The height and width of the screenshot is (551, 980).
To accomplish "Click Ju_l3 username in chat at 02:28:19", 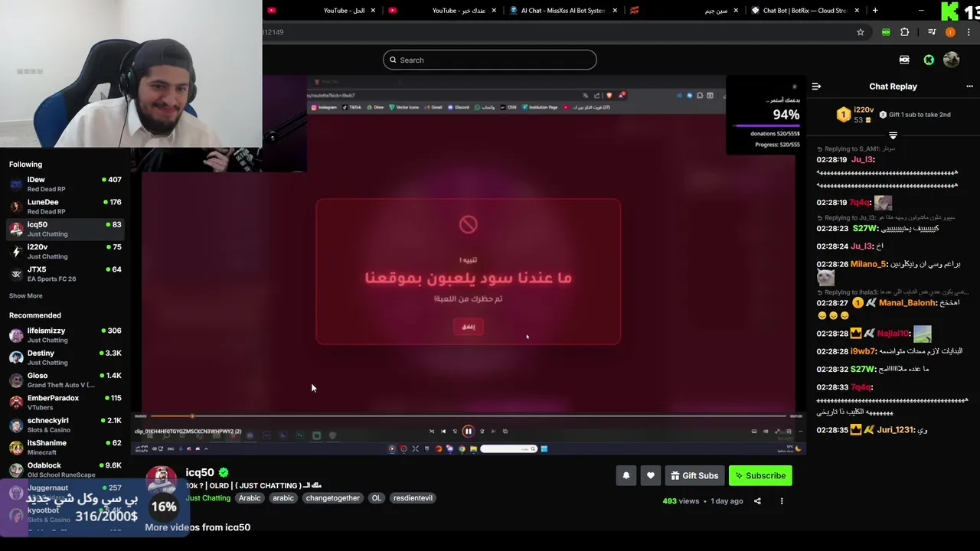I will pyautogui.click(x=863, y=160).
